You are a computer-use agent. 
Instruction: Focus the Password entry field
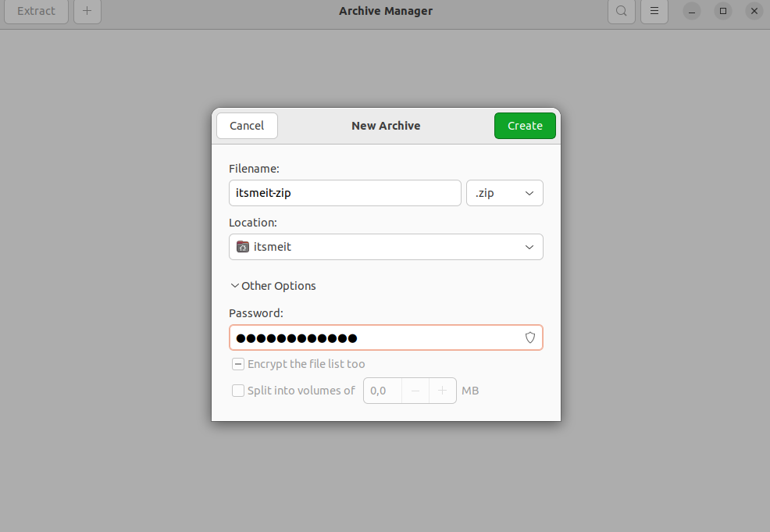tap(375, 338)
